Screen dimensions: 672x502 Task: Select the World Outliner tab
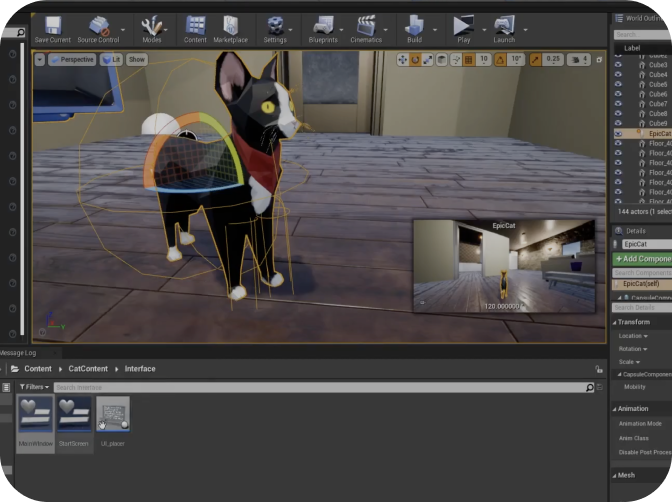pos(643,18)
